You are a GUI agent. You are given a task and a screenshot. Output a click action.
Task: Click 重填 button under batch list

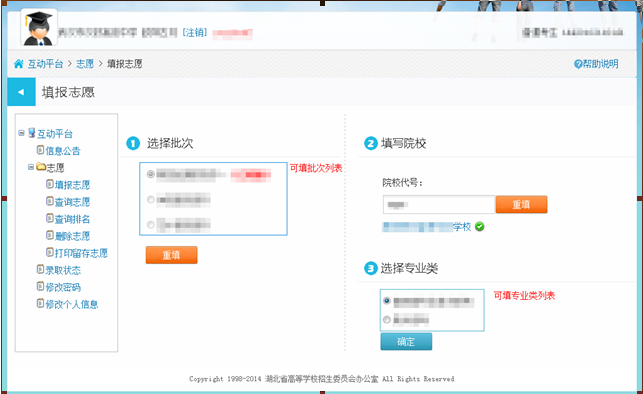point(171,255)
